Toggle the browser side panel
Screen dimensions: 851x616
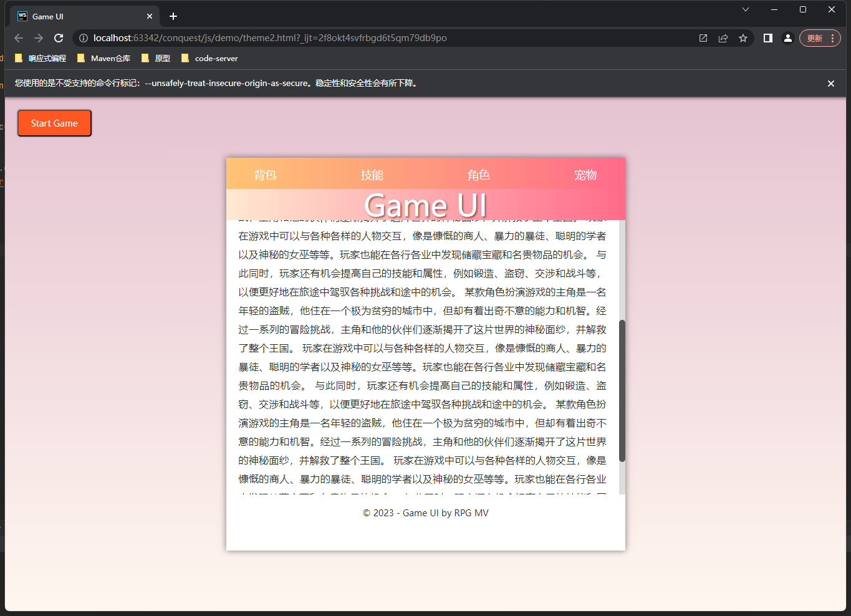click(x=768, y=38)
